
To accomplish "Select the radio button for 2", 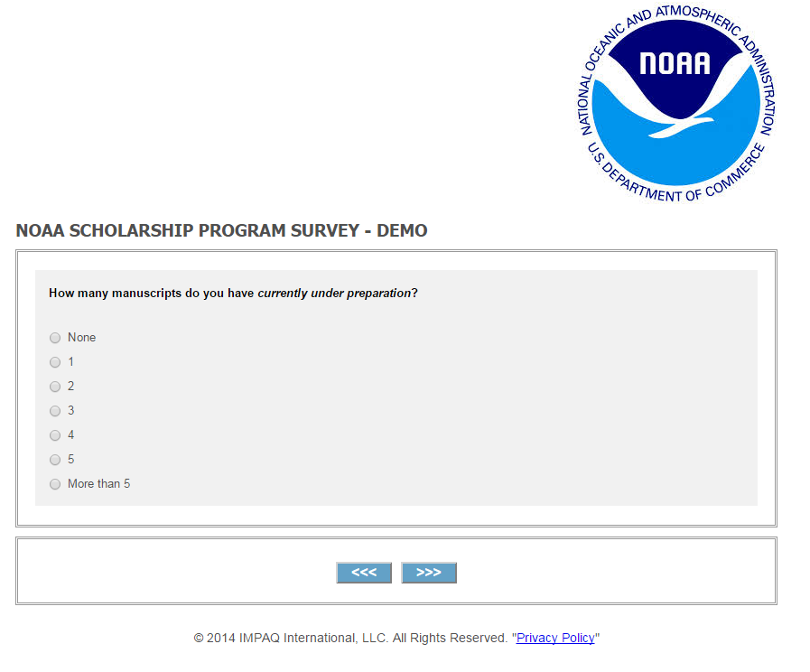I will [55, 387].
